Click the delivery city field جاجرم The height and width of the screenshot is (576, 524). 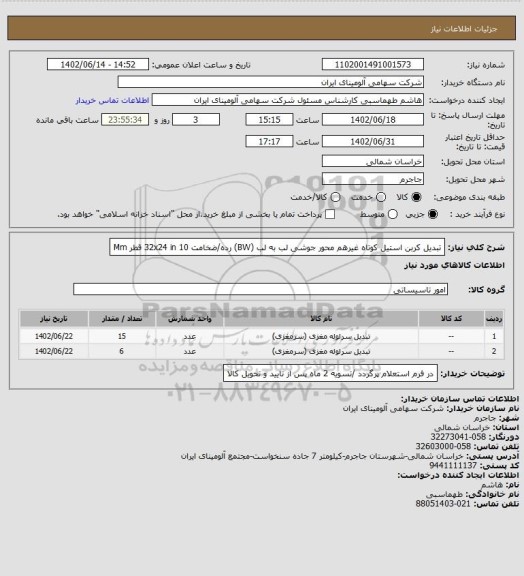tap(373, 179)
